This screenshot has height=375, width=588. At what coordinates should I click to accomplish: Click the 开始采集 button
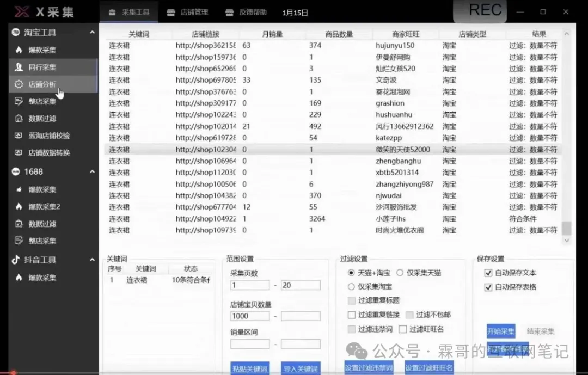pos(500,331)
